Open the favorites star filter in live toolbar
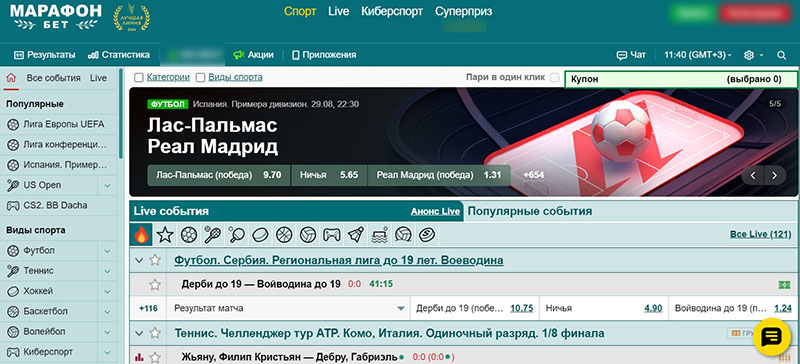800x364 pixels. point(165,235)
